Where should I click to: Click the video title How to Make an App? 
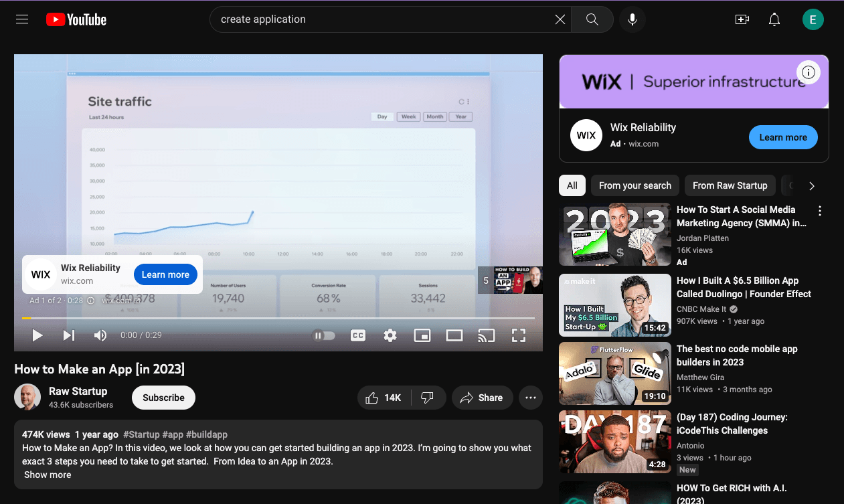[100, 369]
